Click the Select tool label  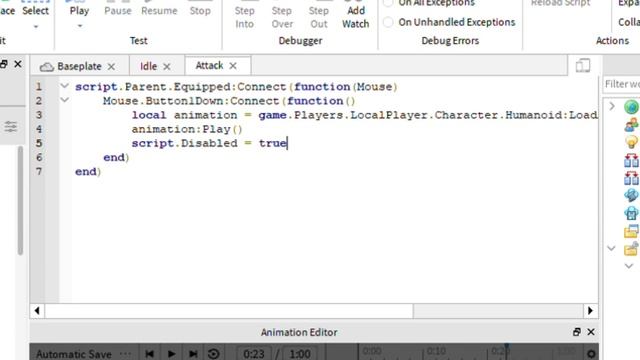coord(36,11)
